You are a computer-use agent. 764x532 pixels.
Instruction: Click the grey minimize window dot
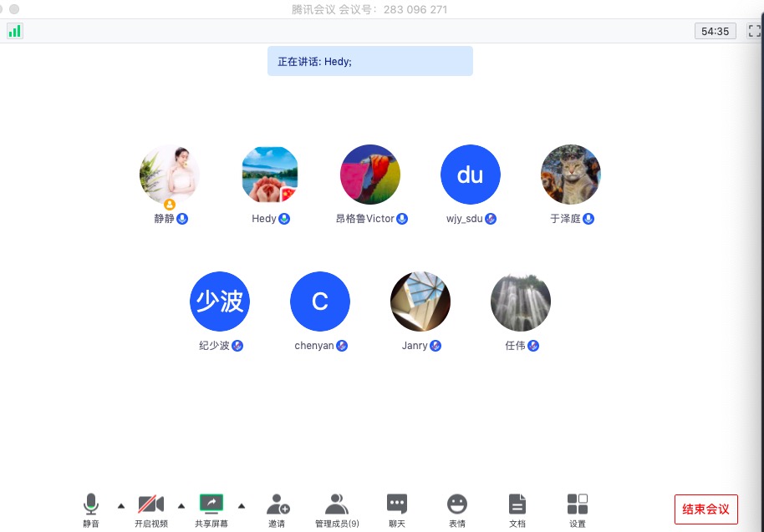tap(14, 9)
